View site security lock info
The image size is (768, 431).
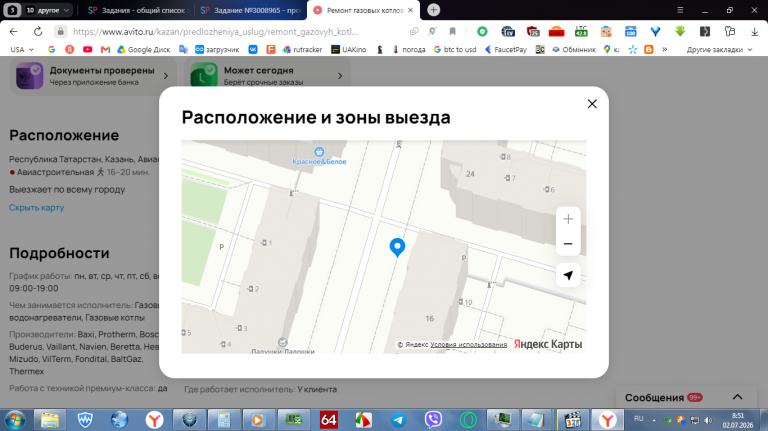(60, 31)
